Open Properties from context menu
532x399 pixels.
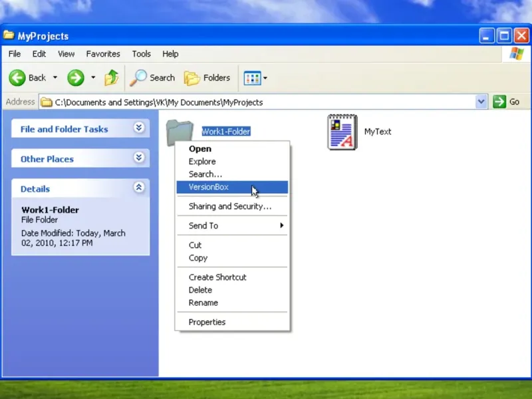(232, 322)
